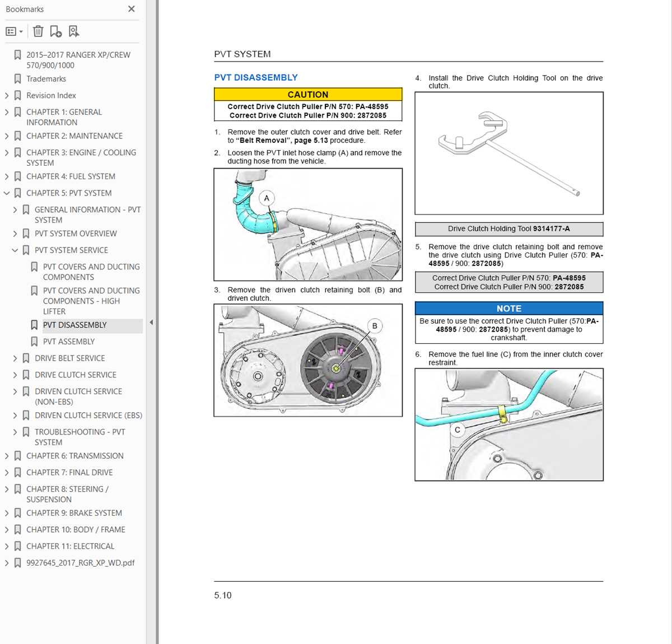Open DRIVE BELT SERVICE bookmark

(x=69, y=358)
